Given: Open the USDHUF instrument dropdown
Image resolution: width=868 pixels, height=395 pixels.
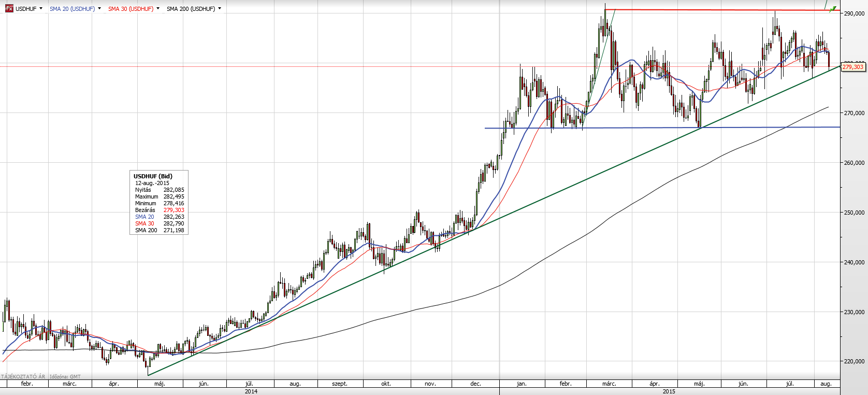Looking at the screenshot, I should [x=41, y=9].
